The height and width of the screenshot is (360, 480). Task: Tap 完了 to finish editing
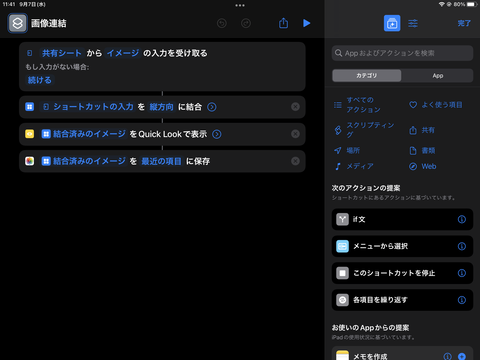[x=464, y=23]
